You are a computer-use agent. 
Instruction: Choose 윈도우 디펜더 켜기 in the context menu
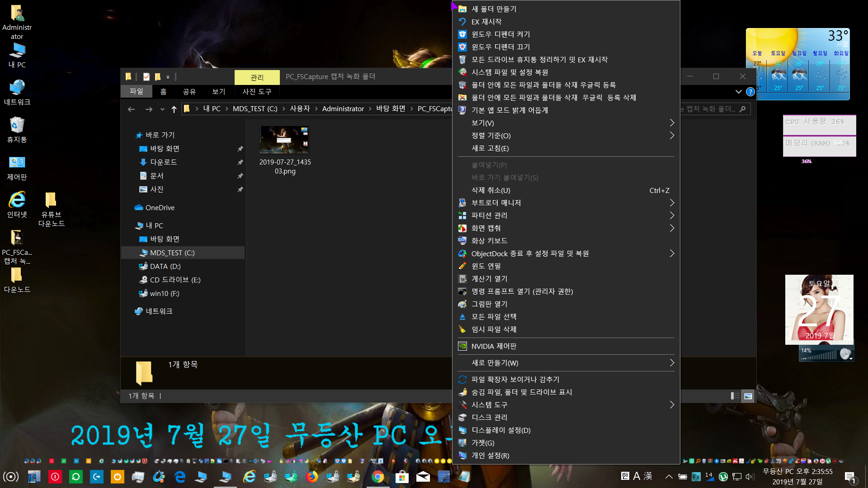(x=566, y=34)
